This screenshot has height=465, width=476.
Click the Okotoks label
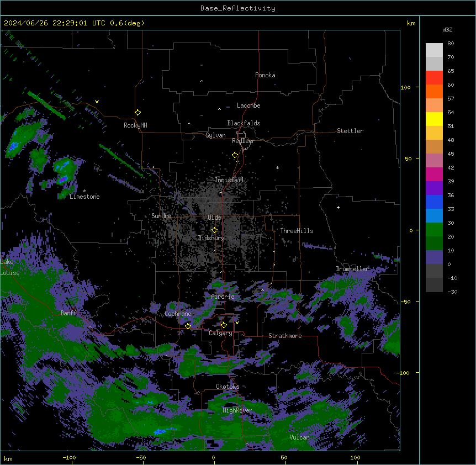tap(228, 387)
